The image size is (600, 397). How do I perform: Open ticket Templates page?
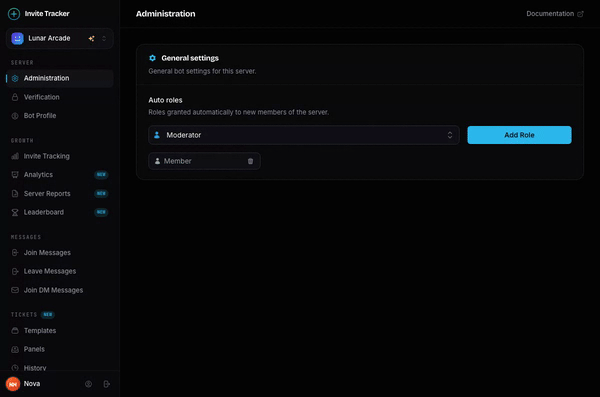60,331
